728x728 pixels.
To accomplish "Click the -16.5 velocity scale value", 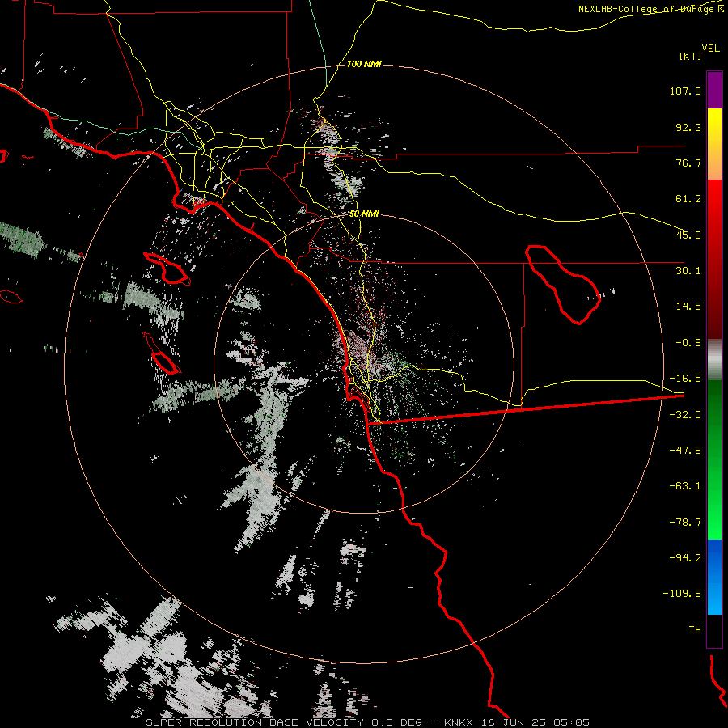I will point(685,379).
